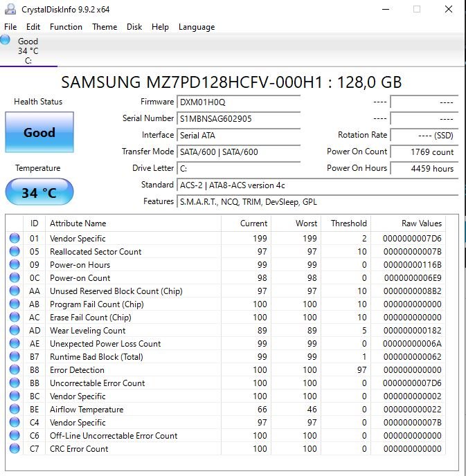
Task: Click the Rotation Rate field ---- (SSD)
Action: coord(424,135)
